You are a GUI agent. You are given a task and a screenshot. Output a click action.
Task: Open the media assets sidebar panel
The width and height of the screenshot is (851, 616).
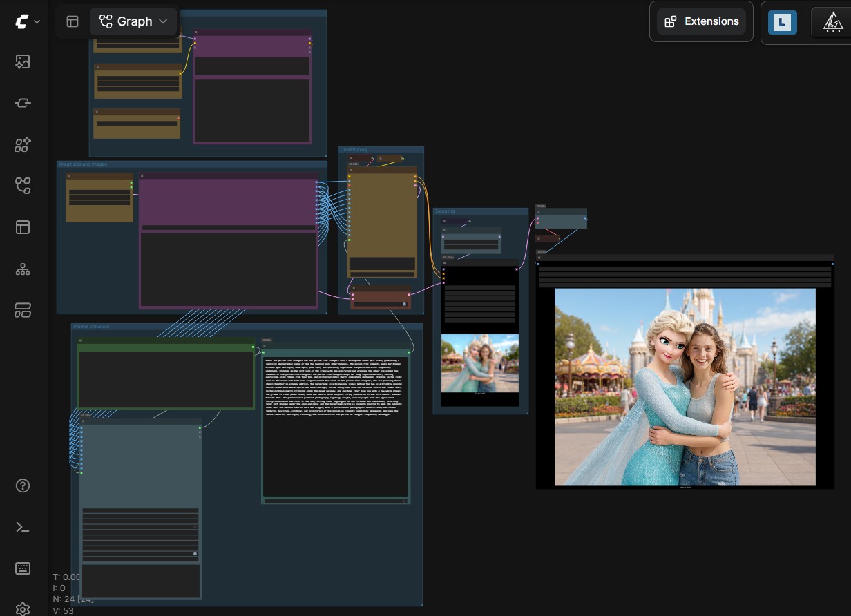[x=23, y=61]
